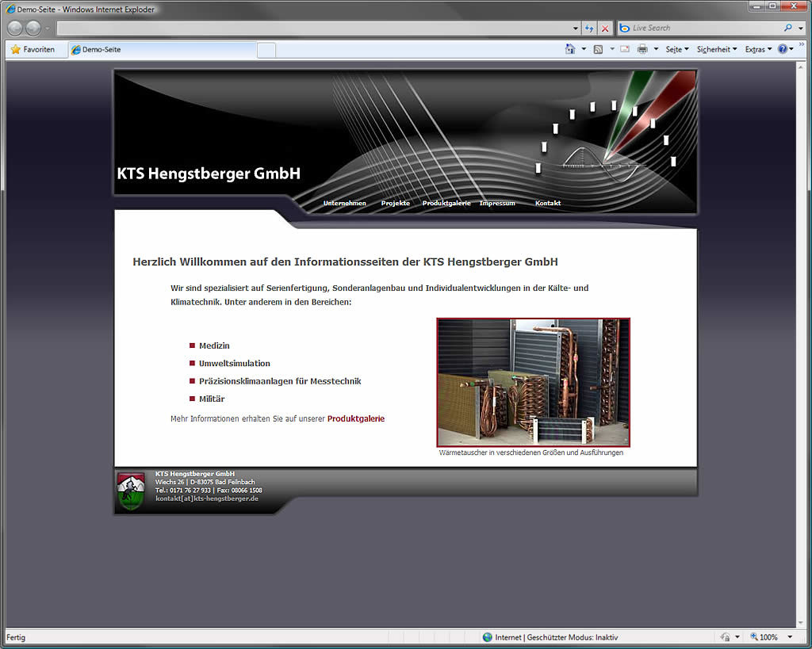
Task: Click the printer icon
Action: coord(642,49)
